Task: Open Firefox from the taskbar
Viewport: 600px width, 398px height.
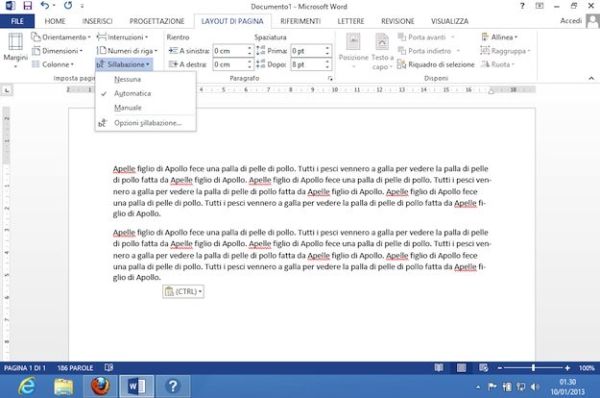Action: 100,386
